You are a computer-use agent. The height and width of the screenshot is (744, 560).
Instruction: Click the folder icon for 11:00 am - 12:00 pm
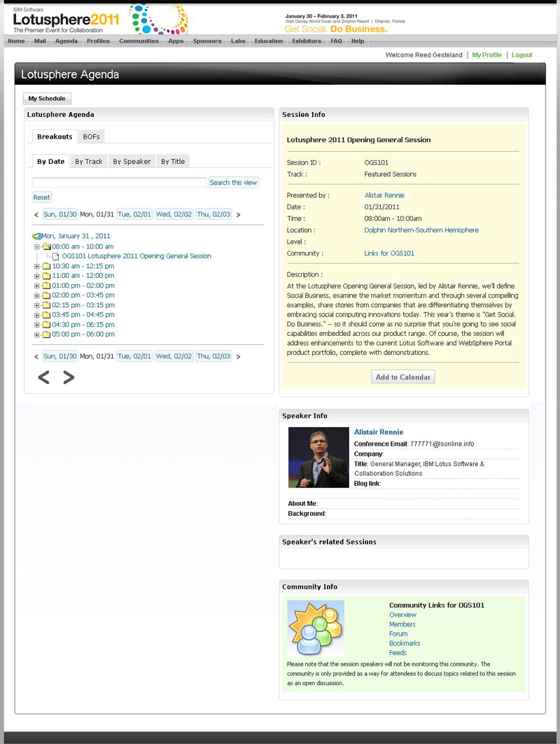[x=46, y=276]
